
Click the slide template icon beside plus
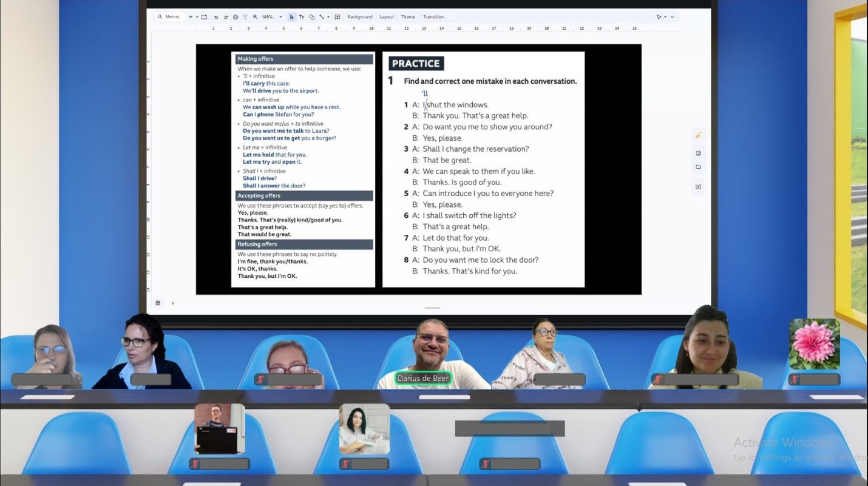point(204,17)
